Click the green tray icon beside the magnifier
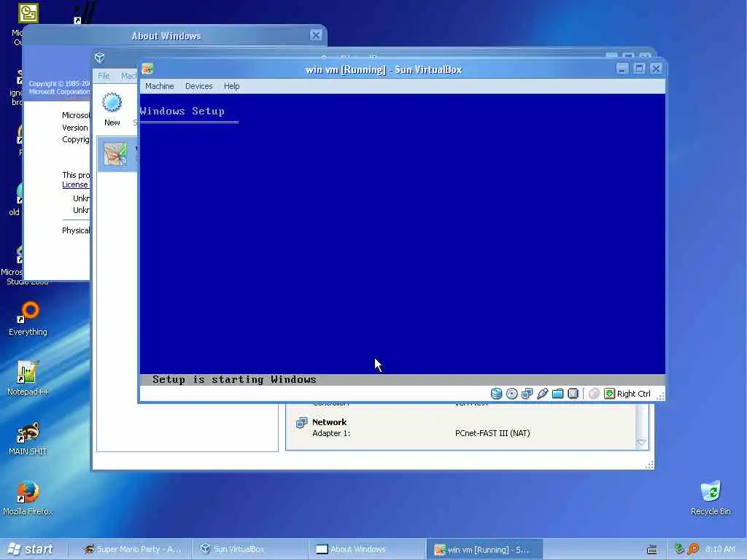 679,549
